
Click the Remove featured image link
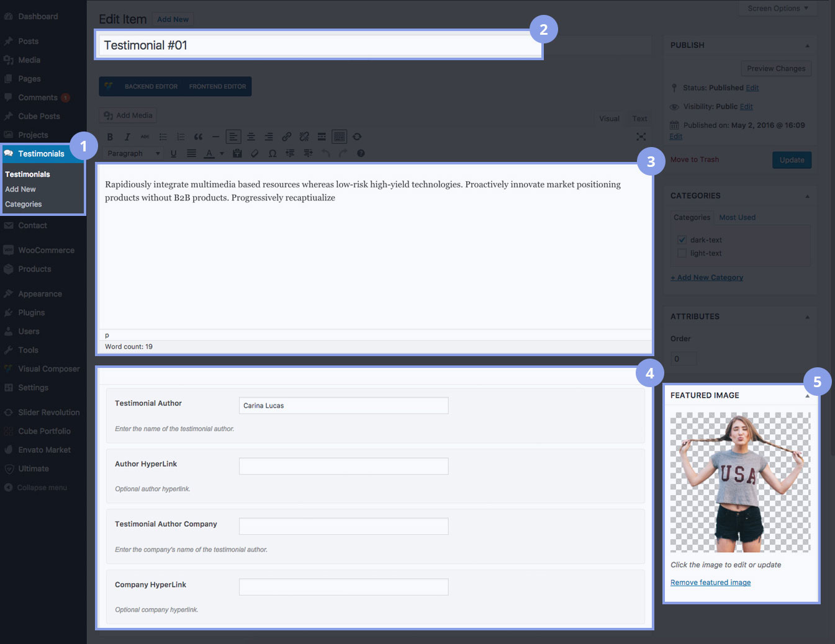[x=710, y=583]
